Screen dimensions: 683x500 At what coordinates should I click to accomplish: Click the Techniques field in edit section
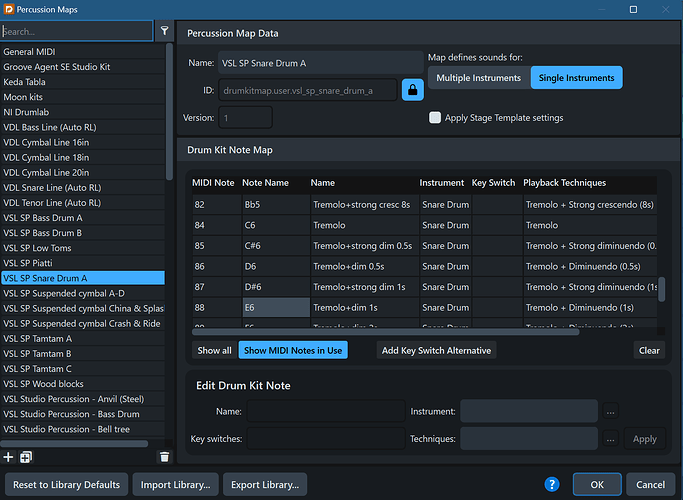(x=529, y=439)
